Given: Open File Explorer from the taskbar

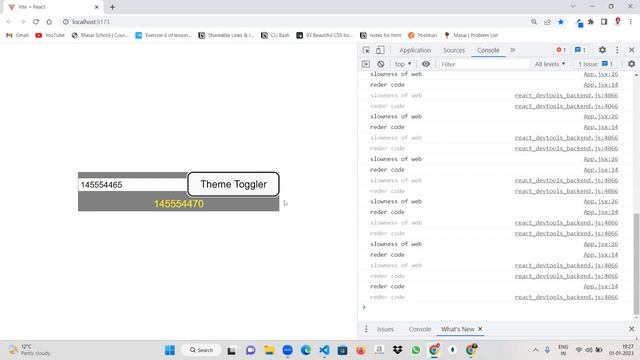Looking at the screenshot, I should click(269, 350).
